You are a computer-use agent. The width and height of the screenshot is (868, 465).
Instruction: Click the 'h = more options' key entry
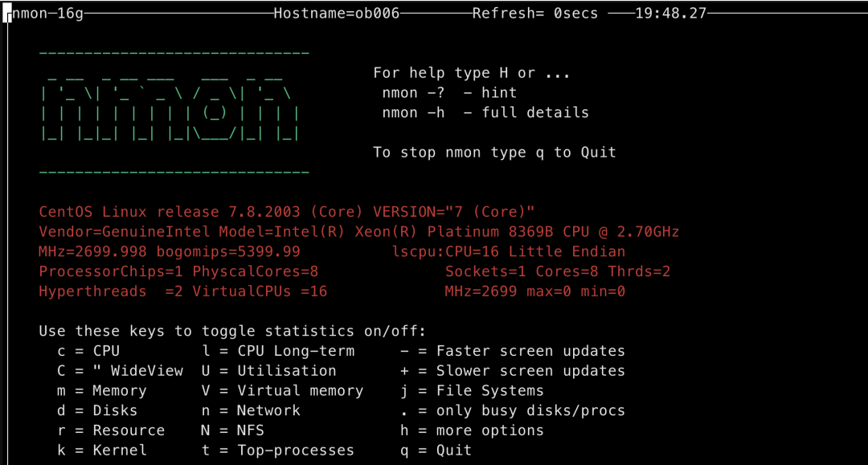pyautogui.click(x=473, y=430)
